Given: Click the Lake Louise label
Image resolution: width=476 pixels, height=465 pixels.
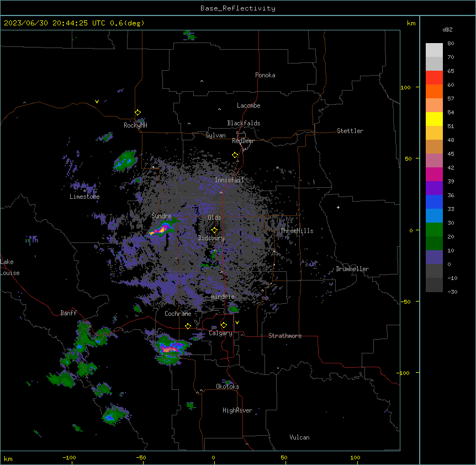Looking at the screenshot, I should tap(10, 267).
